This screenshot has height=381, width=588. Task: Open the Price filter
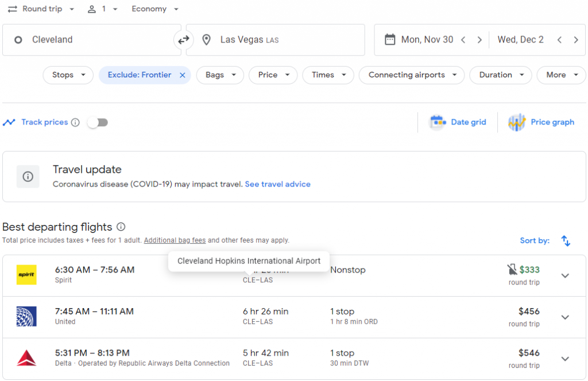pos(273,75)
